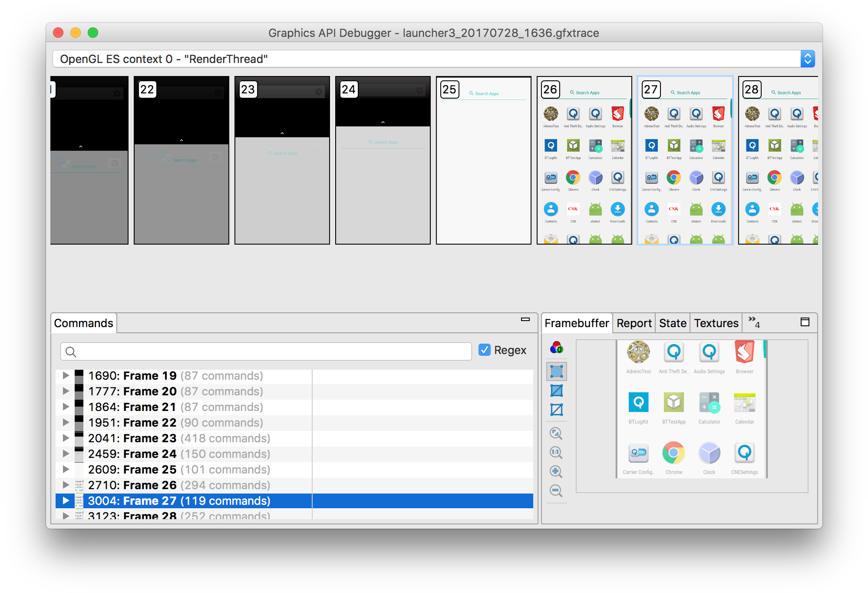This screenshot has width=868, height=593.
Task: Enable shaded plus wireframe overlay mode
Action: 557,390
